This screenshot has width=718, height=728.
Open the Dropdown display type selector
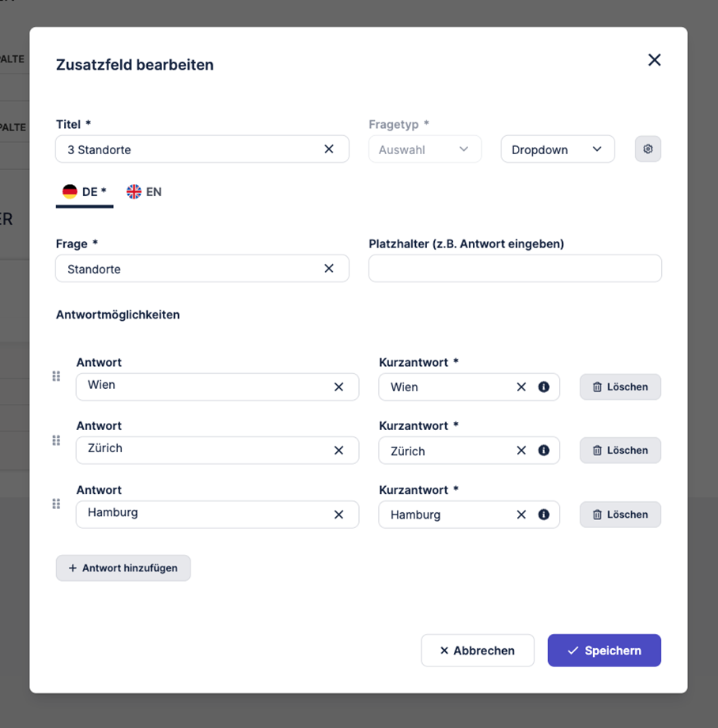click(x=557, y=149)
